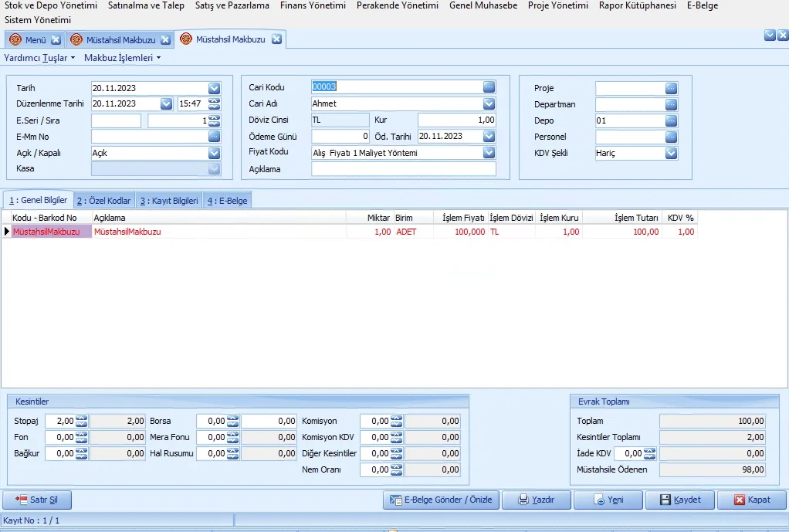Open the Cari Kodu lookup button
Screen dimensions: 789x532
pyautogui.click(x=489, y=87)
